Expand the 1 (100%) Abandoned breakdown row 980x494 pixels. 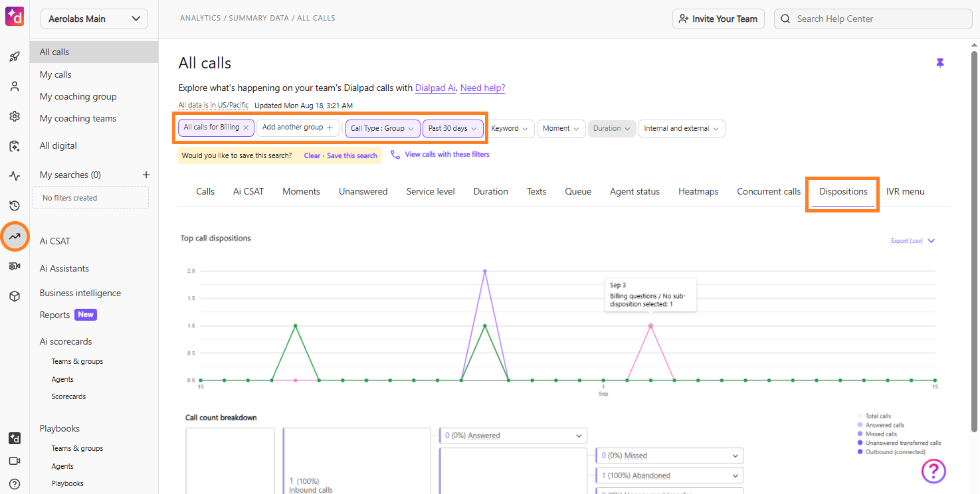pyautogui.click(x=670, y=475)
